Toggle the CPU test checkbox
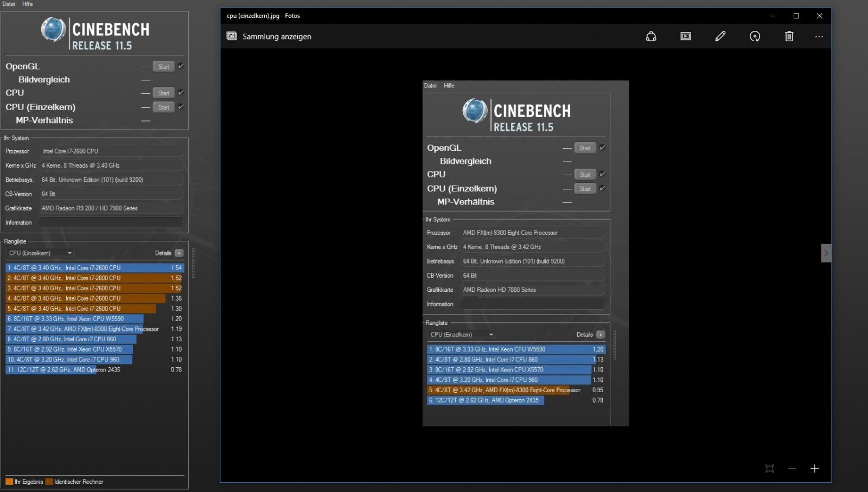The image size is (868, 492). [x=181, y=92]
